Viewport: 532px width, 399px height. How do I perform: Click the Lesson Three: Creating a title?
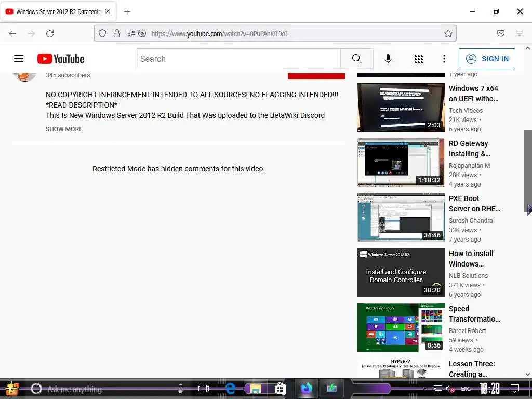point(472,369)
